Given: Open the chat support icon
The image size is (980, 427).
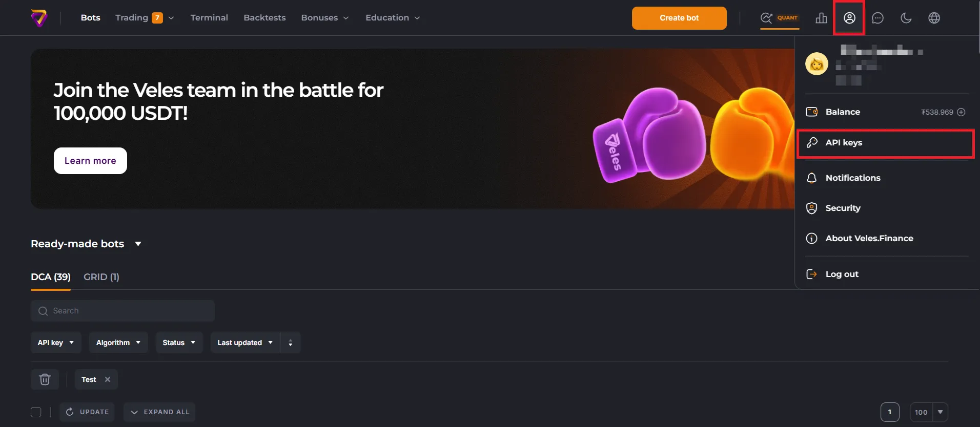Looking at the screenshot, I should (877, 18).
